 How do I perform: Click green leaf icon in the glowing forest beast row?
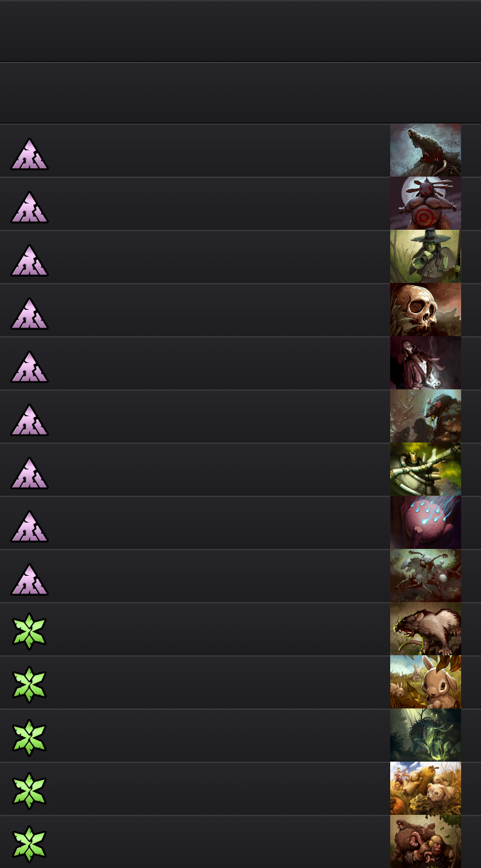coord(29,738)
